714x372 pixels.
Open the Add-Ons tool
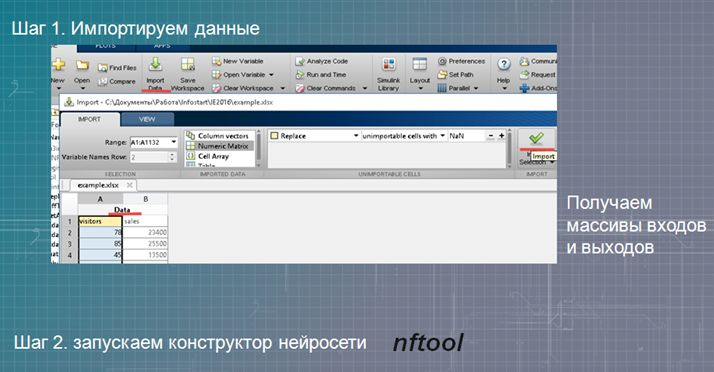click(x=538, y=88)
